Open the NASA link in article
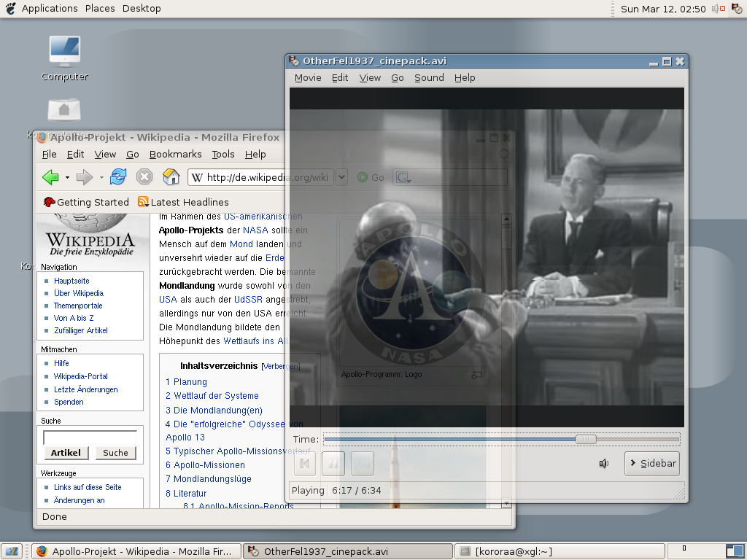This screenshot has width=747, height=560. click(255, 230)
